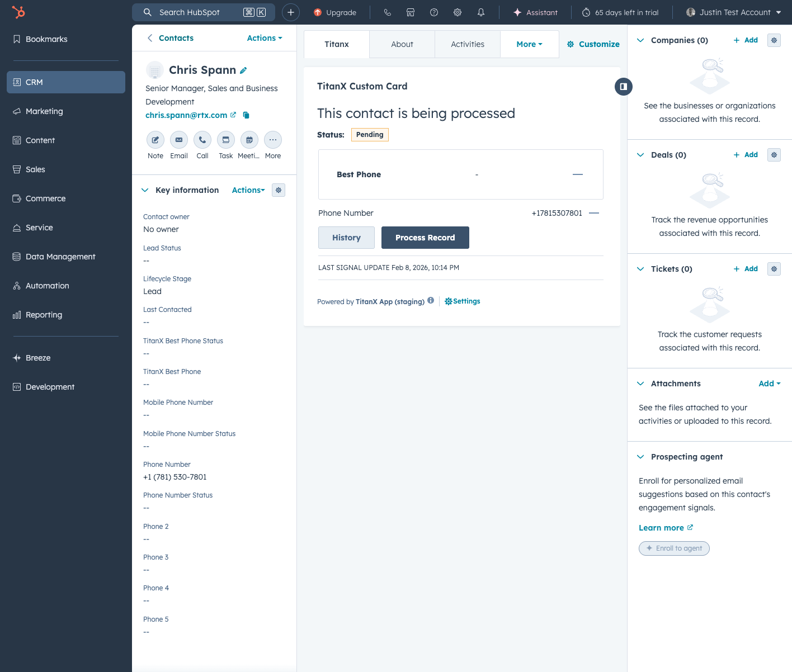
Task: Click the History button
Action: tap(346, 238)
